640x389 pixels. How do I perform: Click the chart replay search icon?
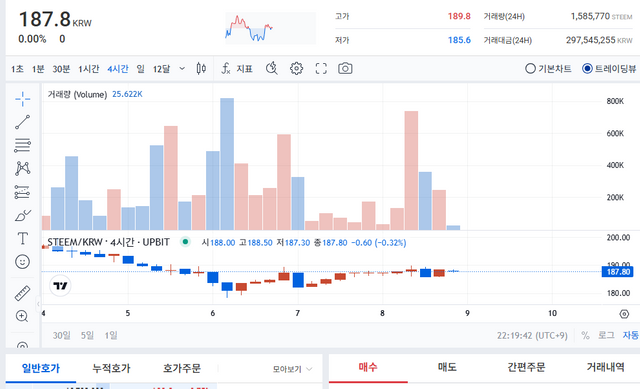pyautogui.click(x=272, y=69)
